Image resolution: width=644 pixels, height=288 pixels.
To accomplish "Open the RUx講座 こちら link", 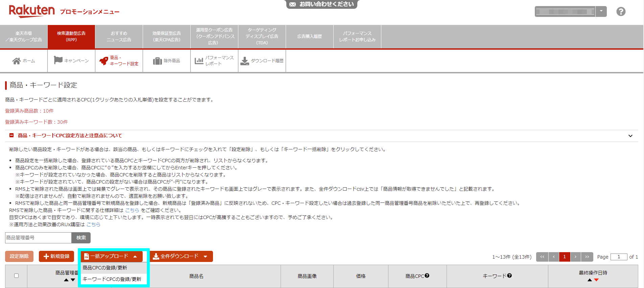I will [93, 224].
